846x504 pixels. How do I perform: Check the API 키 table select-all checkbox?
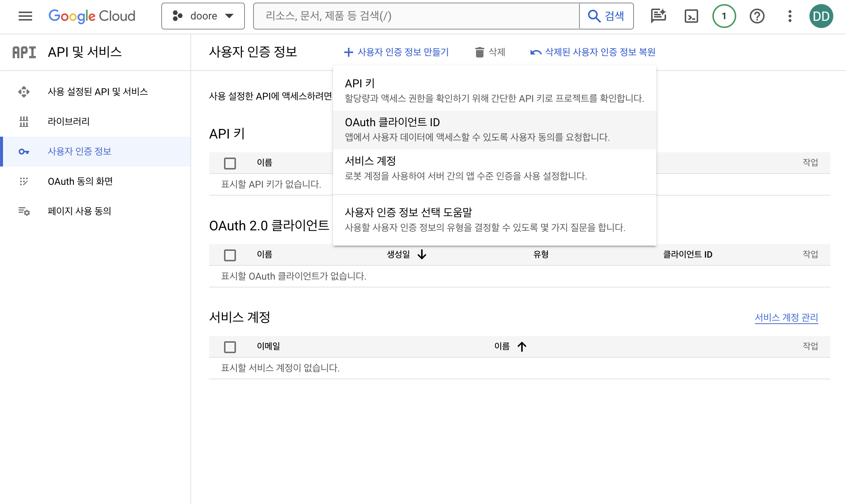tap(230, 163)
